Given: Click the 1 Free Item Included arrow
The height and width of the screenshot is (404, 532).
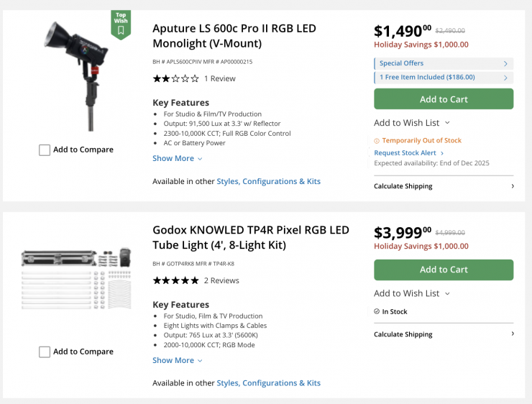Looking at the screenshot, I should coord(505,77).
